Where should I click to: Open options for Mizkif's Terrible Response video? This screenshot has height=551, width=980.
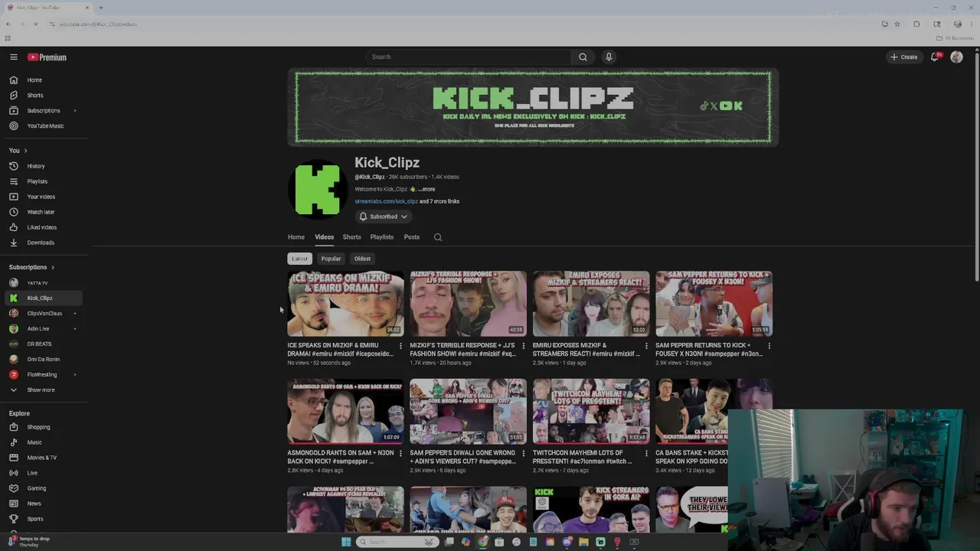tap(524, 346)
